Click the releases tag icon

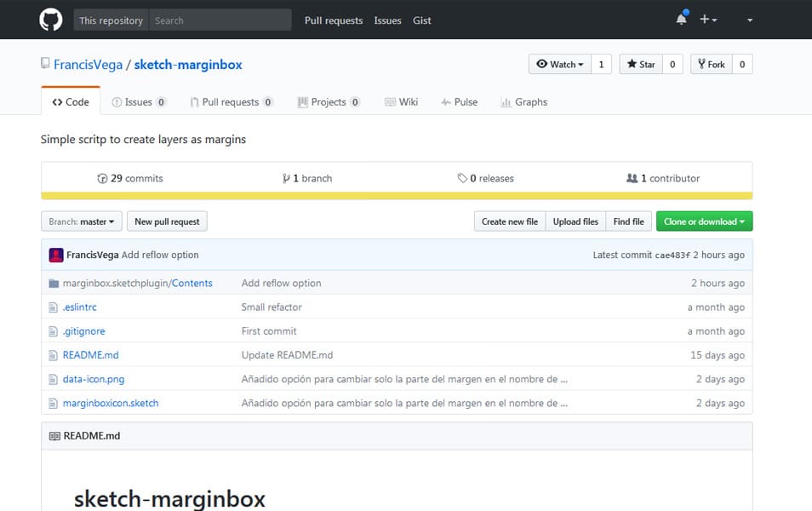[462, 179]
